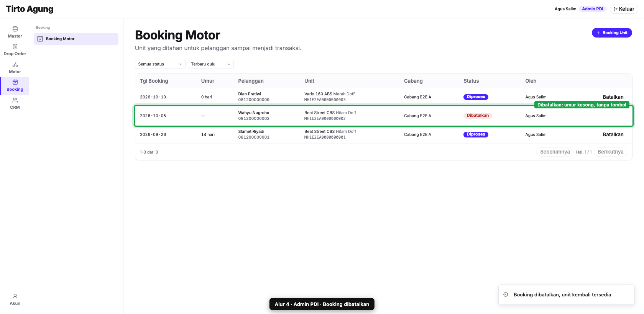644x314 pixels.
Task: Click the Dibatalkan status badge
Action: click(x=478, y=116)
